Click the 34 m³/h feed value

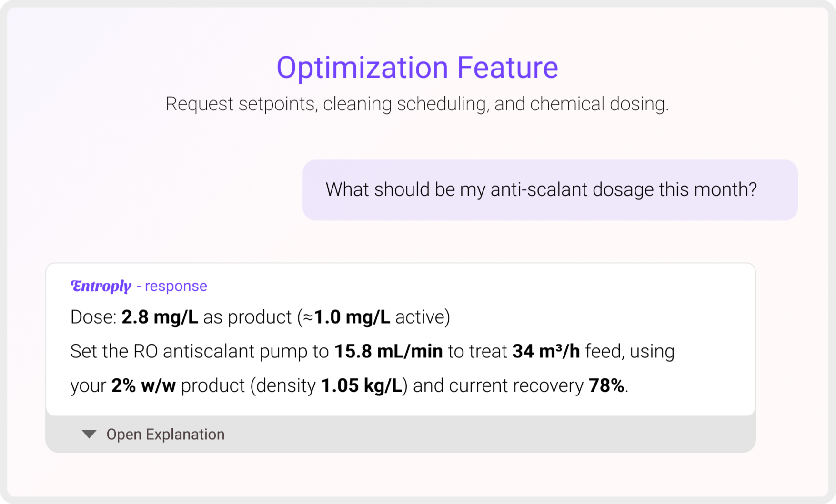pos(546,351)
